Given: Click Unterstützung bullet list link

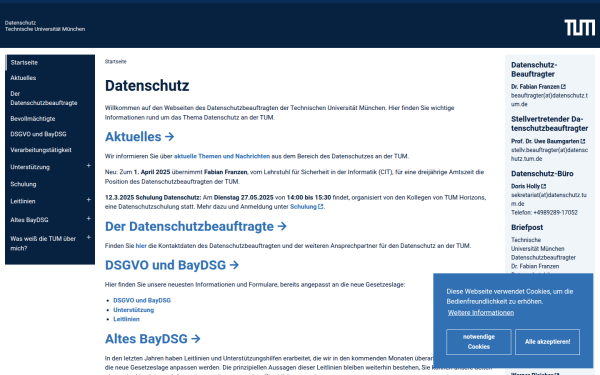Looking at the screenshot, I should [x=134, y=310].
